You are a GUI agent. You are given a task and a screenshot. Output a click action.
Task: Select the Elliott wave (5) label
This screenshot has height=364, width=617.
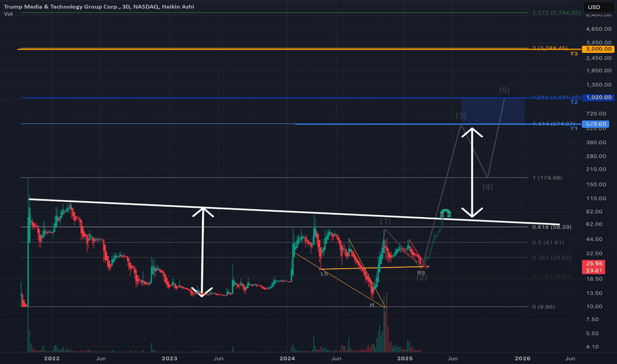pos(504,91)
